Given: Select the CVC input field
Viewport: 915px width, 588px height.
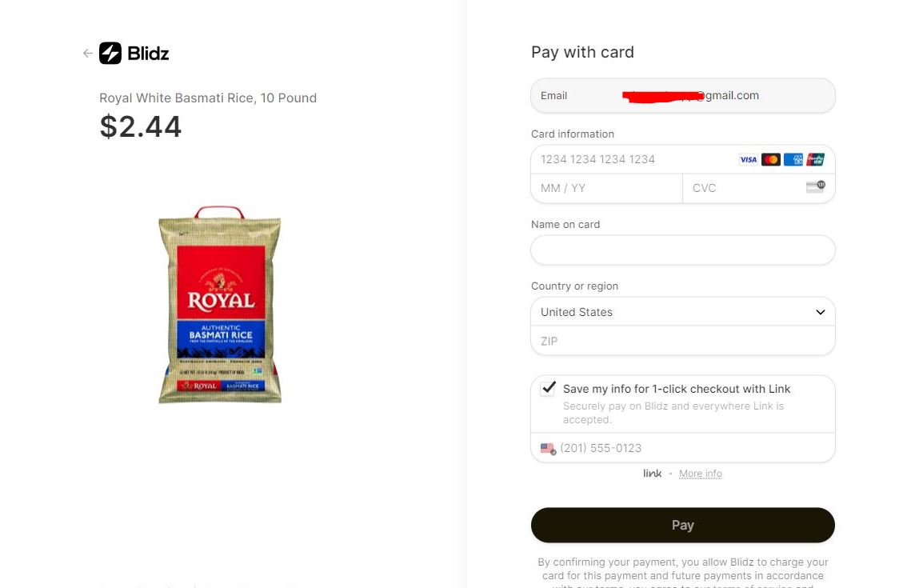Looking at the screenshot, I should (x=744, y=188).
